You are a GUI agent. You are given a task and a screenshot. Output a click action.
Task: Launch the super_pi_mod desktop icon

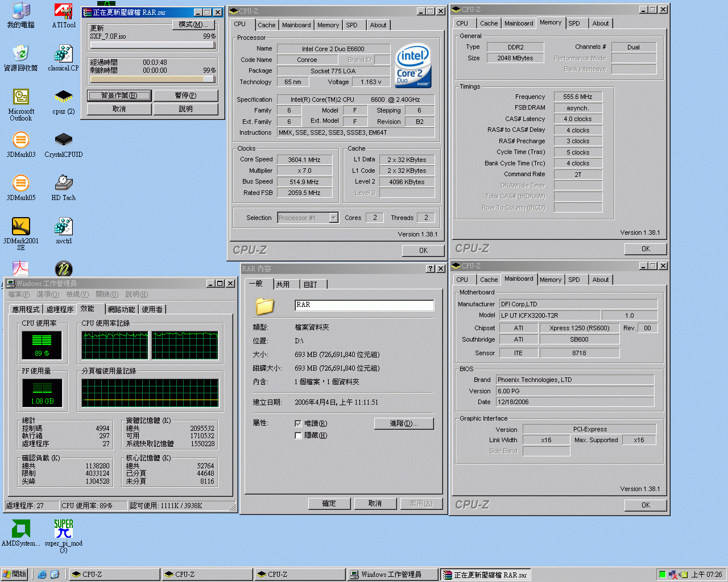coord(63,536)
